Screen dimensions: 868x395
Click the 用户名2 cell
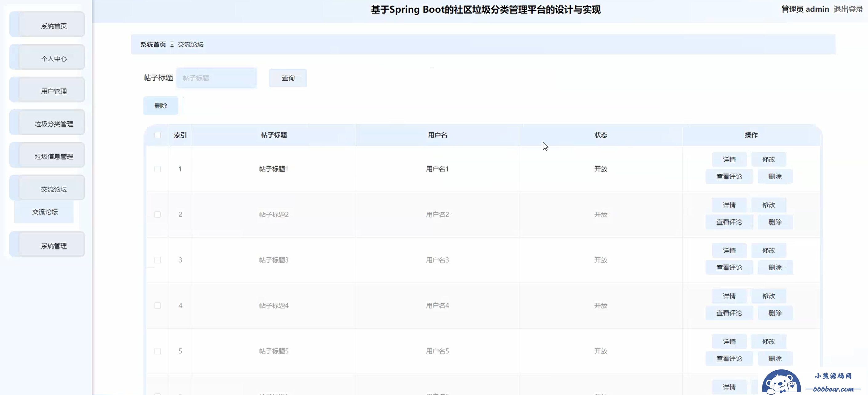point(437,215)
